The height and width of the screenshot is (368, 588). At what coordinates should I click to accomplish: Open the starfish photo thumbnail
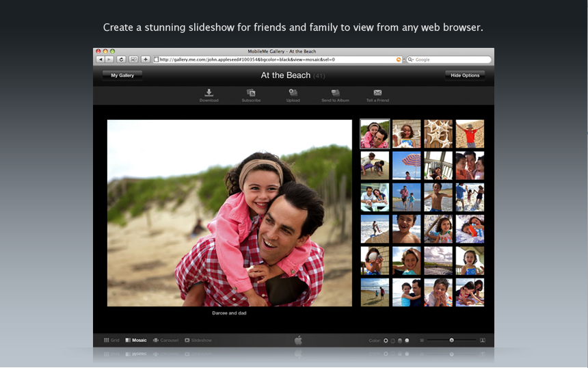point(438,133)
